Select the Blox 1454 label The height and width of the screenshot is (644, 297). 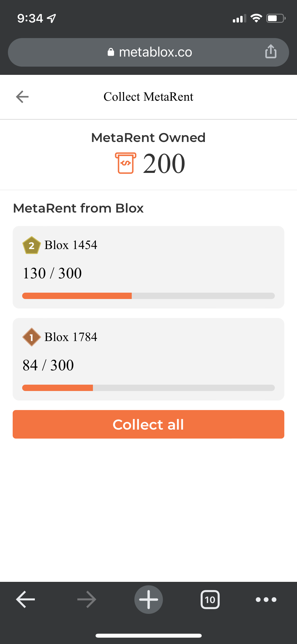pos(71,245)
